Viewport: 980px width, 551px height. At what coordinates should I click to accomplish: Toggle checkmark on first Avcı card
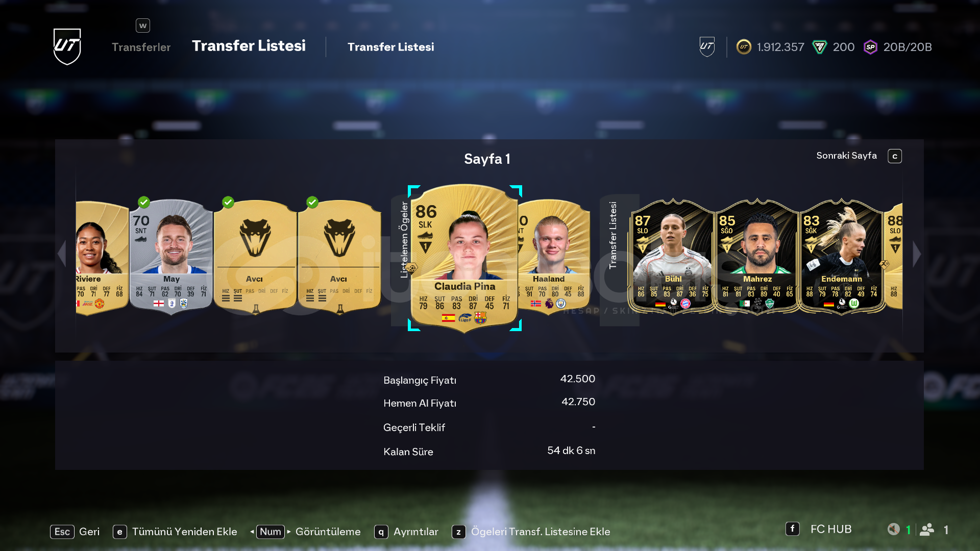(228, 203)
